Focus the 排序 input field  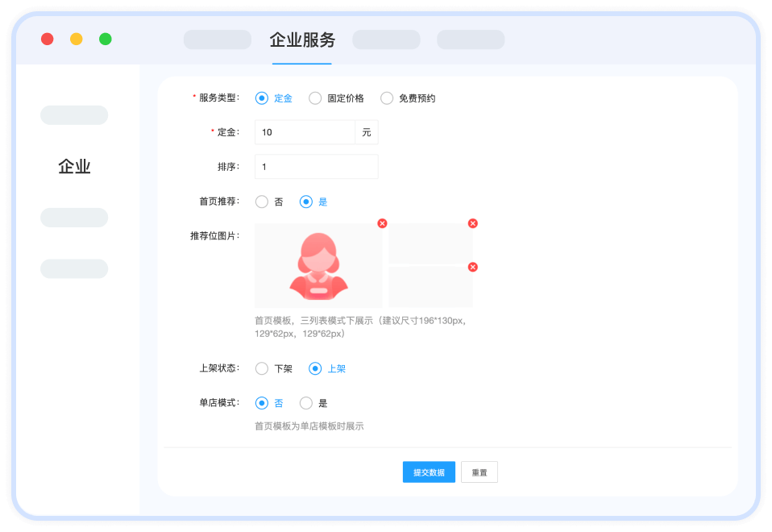(316, 167)
